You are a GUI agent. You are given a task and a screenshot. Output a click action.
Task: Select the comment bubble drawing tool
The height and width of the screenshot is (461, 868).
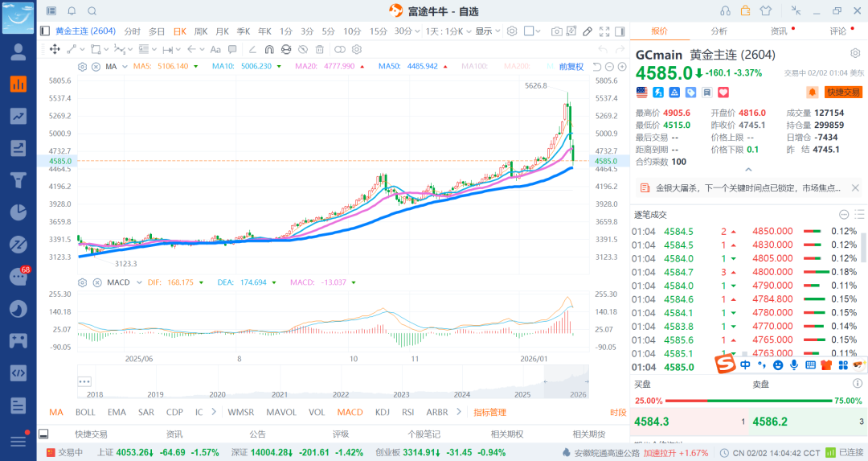tap(232, 49)
